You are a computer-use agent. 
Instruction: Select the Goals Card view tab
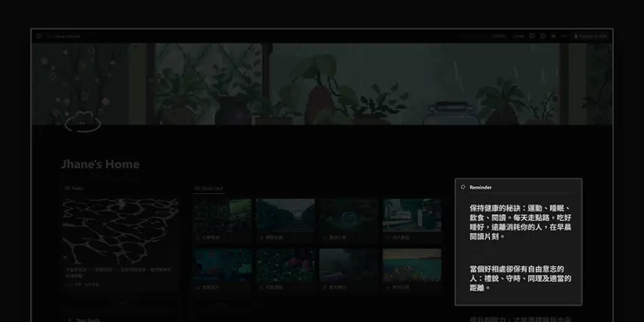tap(209, 188)
